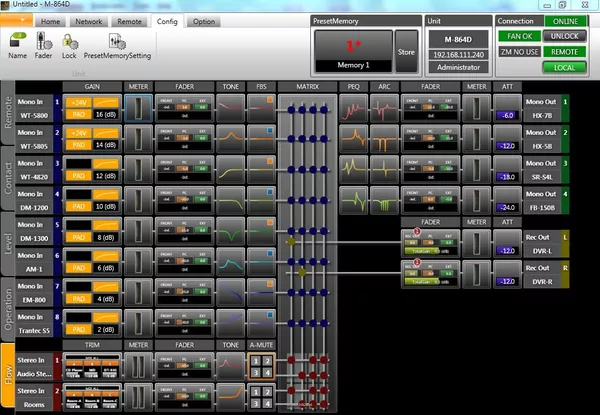Image resolution: width=600 pixels, height=415 pixels.
Task: Click the LOCAL button
Action: [x=564, y=68]
